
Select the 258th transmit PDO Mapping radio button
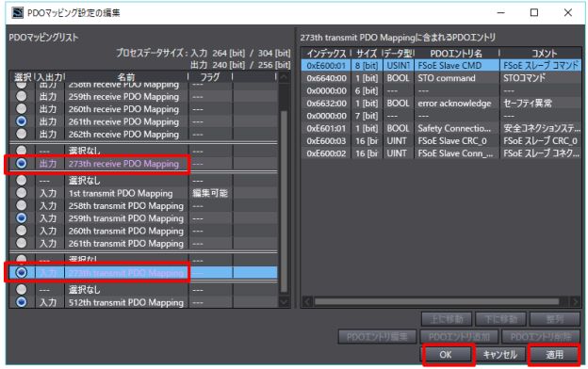[22, 205]
